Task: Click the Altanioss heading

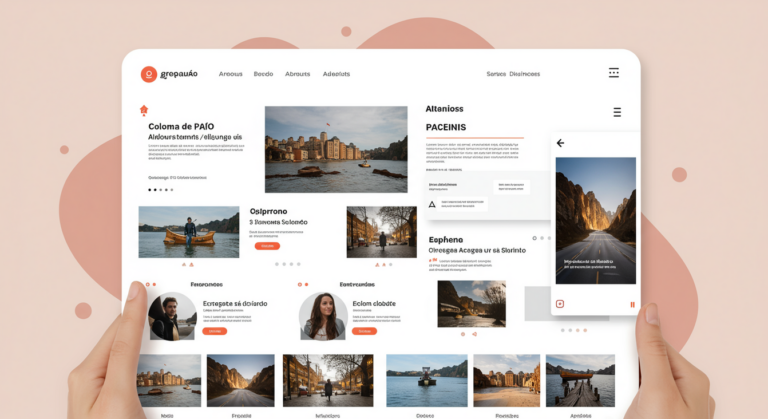Action: tap(444, 109)
